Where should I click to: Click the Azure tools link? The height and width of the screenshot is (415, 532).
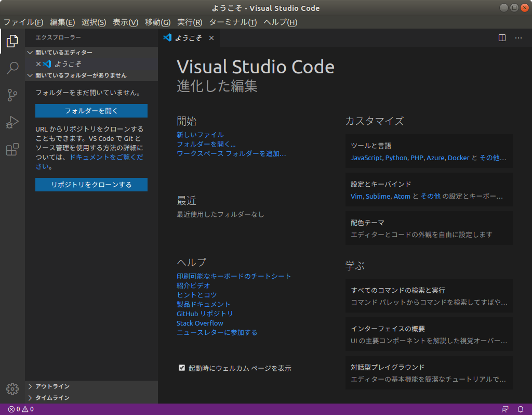[435, 158]
